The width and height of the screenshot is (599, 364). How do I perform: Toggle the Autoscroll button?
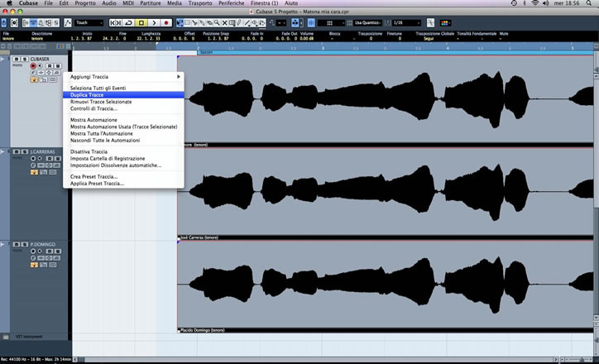coord(295,23)
